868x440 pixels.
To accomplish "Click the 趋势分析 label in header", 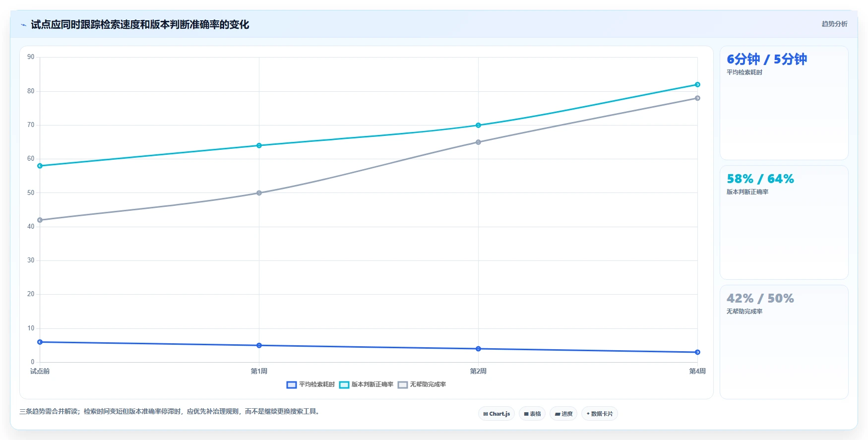I will pos(835,24).
